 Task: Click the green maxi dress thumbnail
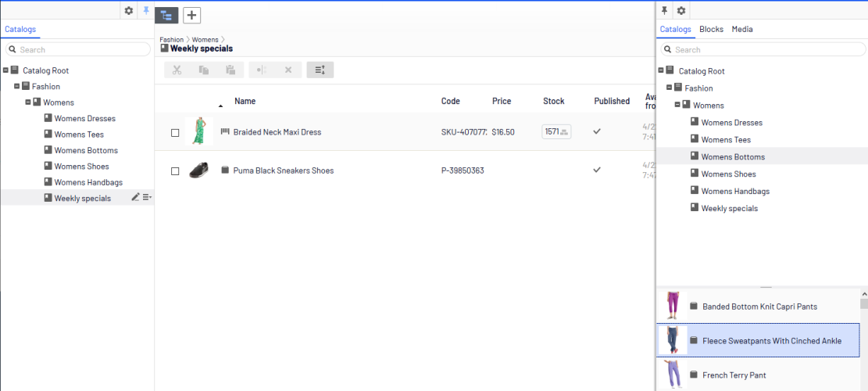(x=199, y=131)
